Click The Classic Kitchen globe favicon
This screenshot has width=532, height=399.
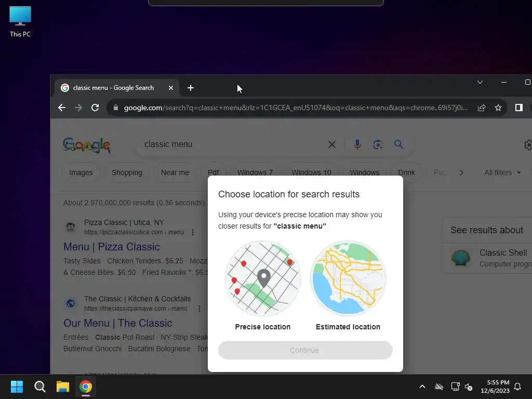(71, 303)
